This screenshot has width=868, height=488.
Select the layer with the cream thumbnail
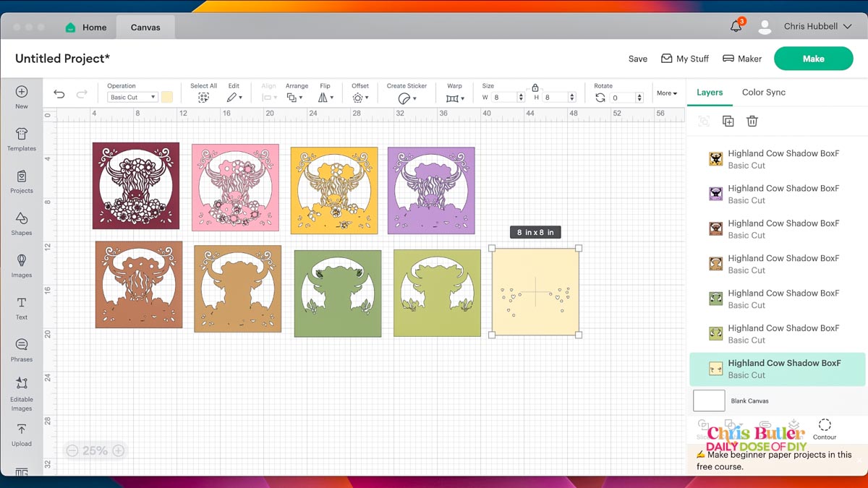pos(776,369)
